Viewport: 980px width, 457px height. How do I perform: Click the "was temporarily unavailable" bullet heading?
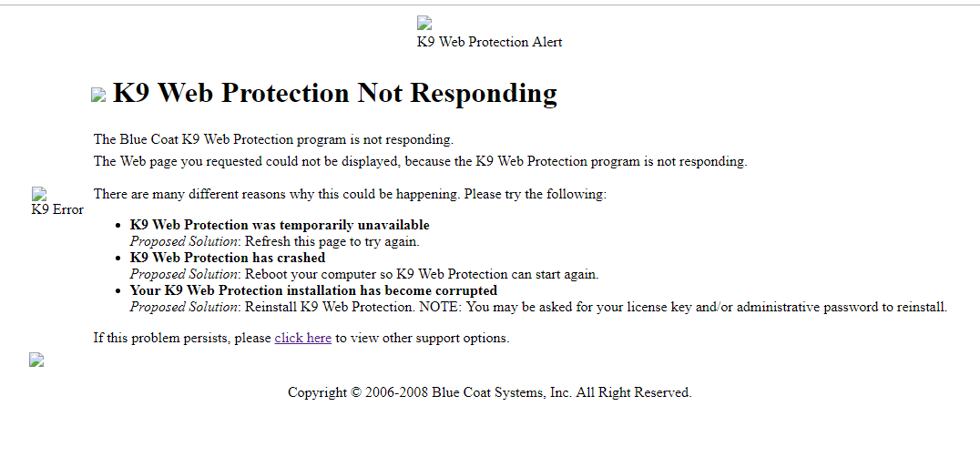280,225
